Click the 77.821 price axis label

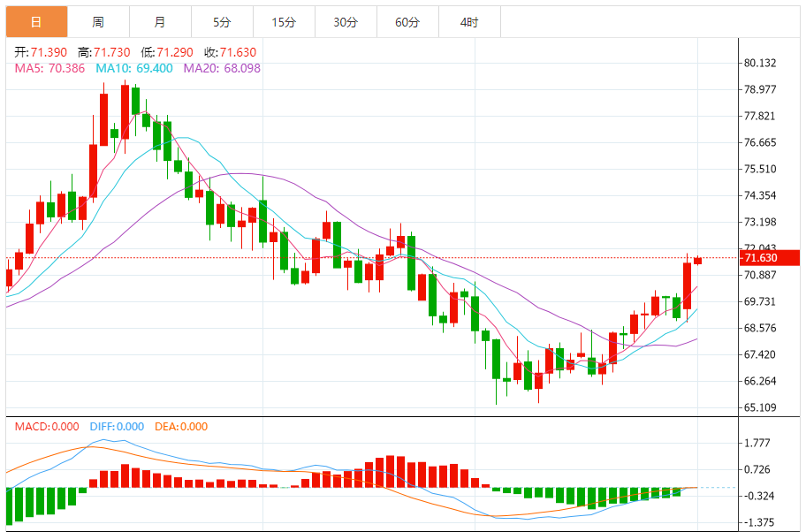point(760,116)
